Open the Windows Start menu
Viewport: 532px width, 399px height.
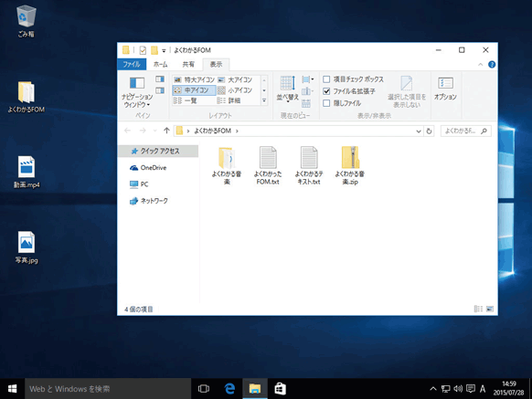point(12,389)
